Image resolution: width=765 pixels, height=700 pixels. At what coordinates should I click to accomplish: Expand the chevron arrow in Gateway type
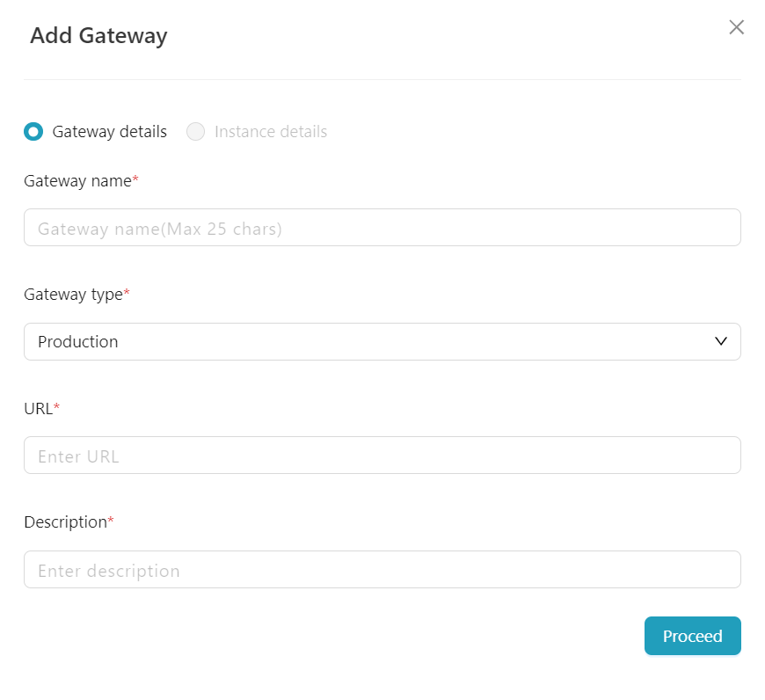[721, 341]
